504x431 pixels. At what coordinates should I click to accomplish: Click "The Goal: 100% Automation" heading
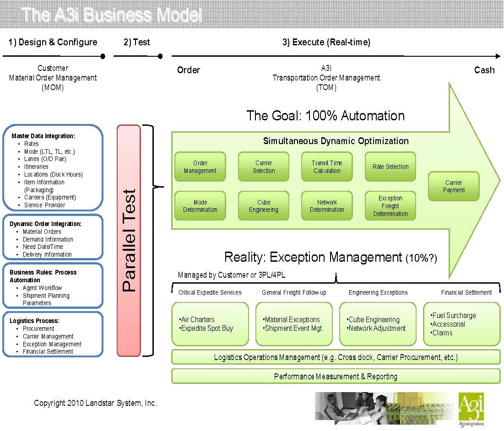[x=325, y=116]
